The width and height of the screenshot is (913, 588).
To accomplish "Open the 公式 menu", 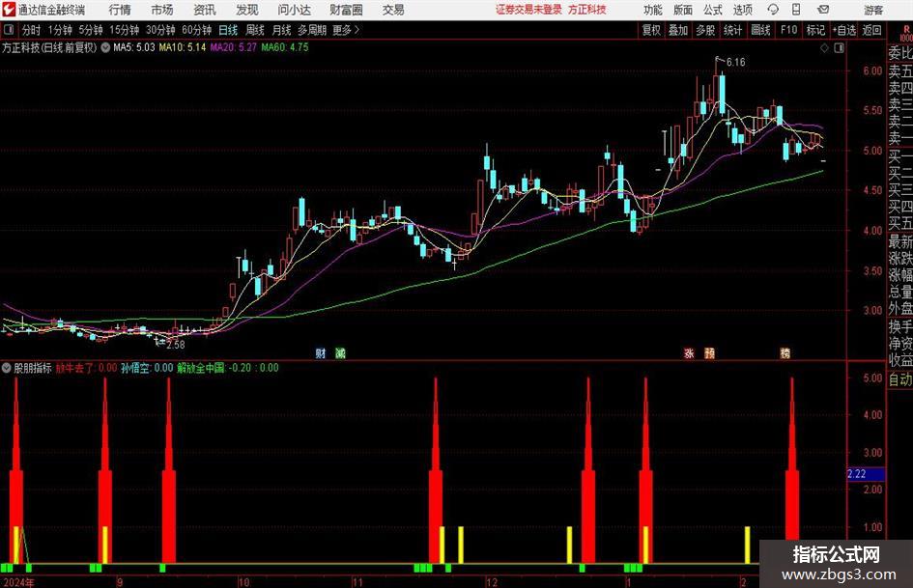I will click(713, 10).
